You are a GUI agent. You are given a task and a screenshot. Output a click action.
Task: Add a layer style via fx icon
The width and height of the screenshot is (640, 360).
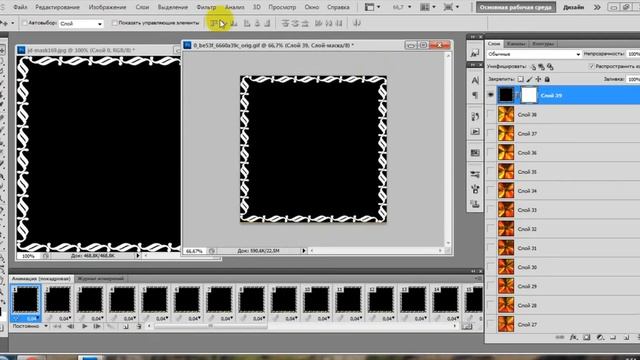coord(573,337)
